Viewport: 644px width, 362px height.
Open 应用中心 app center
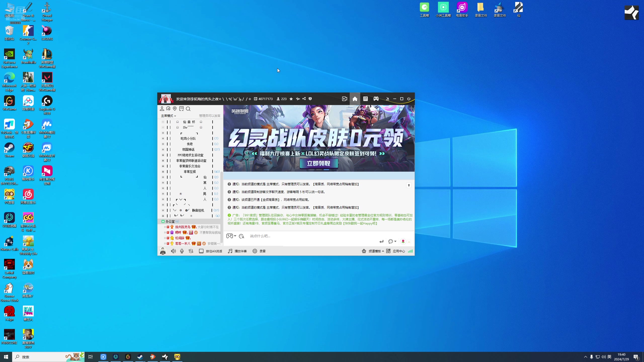tap(395, 251)
